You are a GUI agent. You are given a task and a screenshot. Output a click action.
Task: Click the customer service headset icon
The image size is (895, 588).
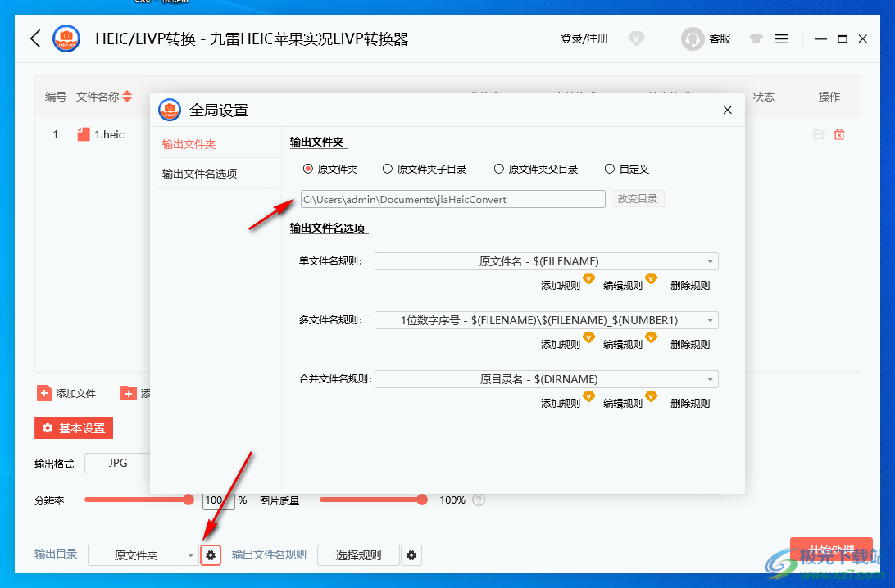point(693,38)
